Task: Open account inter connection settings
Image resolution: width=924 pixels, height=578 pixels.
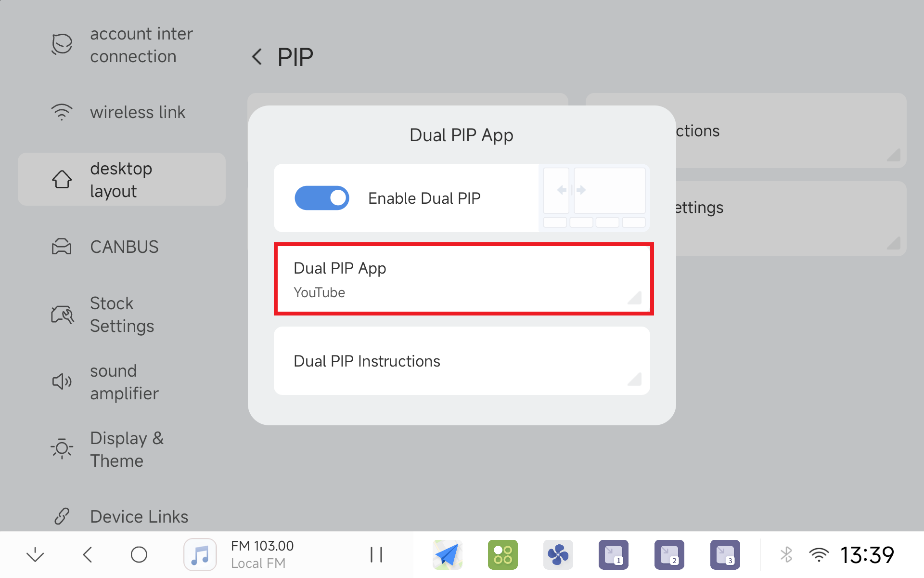Action: pyautogui.click(x=122, y=45)
